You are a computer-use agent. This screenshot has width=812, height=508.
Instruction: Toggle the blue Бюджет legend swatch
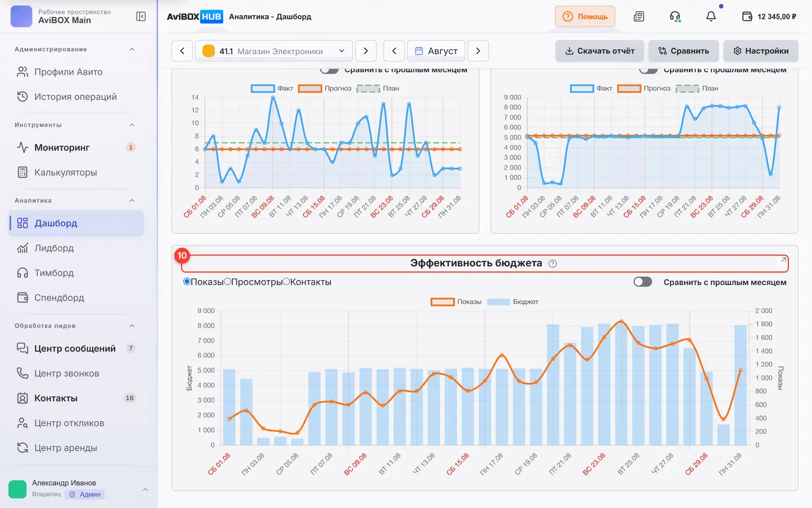coord(498,302)
